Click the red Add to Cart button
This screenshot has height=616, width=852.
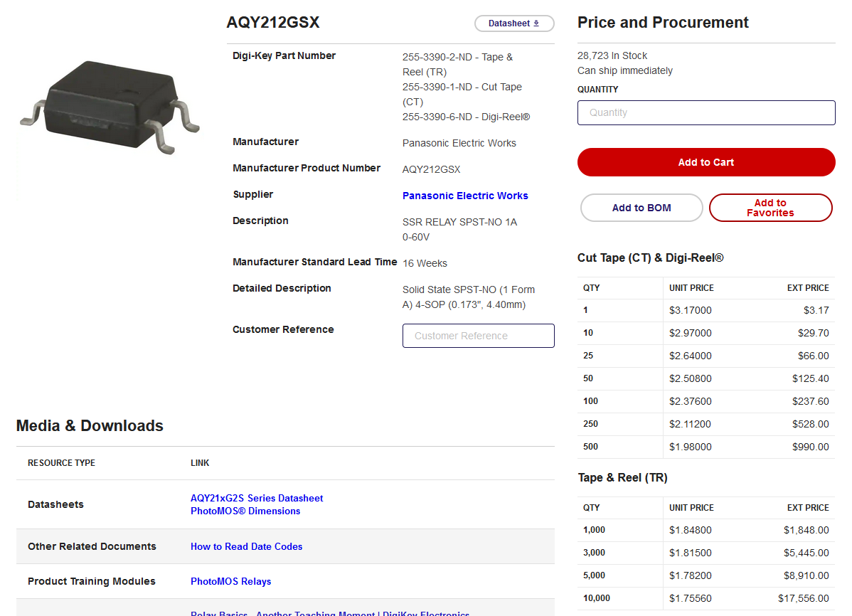tap(705, 162)
